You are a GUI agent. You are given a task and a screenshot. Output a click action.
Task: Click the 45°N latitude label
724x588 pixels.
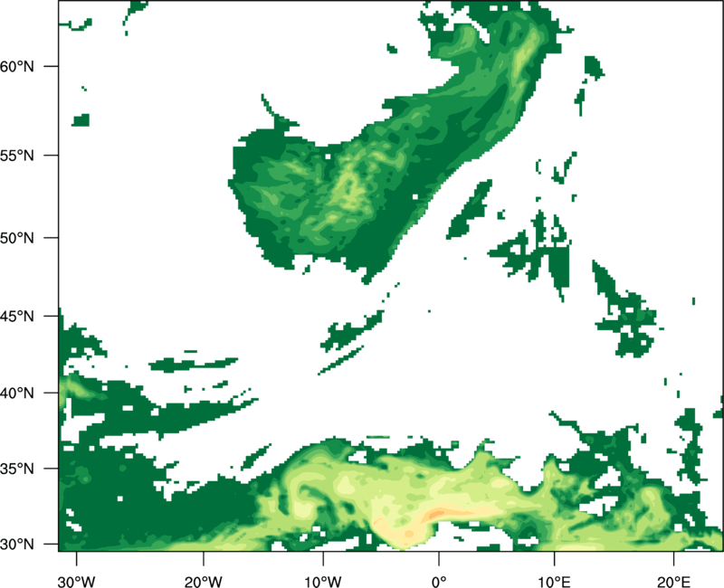[x=17, y=316]
